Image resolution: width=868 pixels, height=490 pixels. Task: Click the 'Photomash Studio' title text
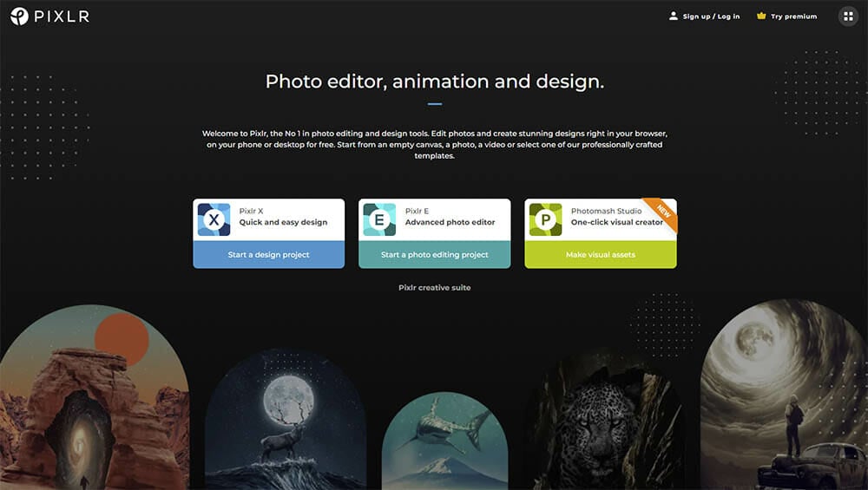click(606, 211)
